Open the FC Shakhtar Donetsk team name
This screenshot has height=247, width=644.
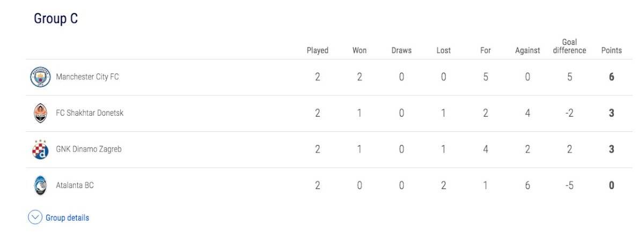(x=90, y=113)
